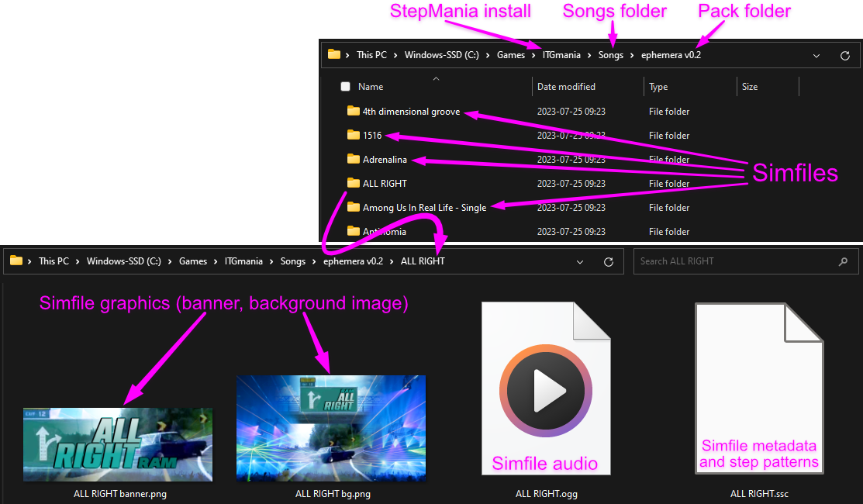Screen dimensions: 863x504
Task: Open the ALL RIGHT.ssc metadata file
Action: tap(758, 388)
